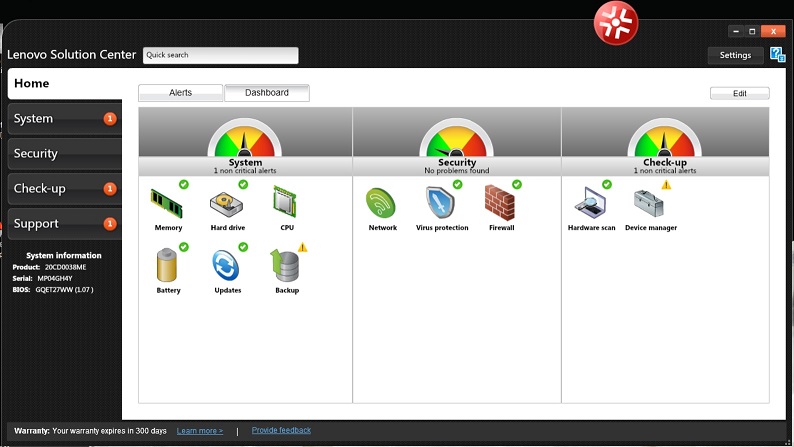Open the Provide feedback link

coord(281,430)
